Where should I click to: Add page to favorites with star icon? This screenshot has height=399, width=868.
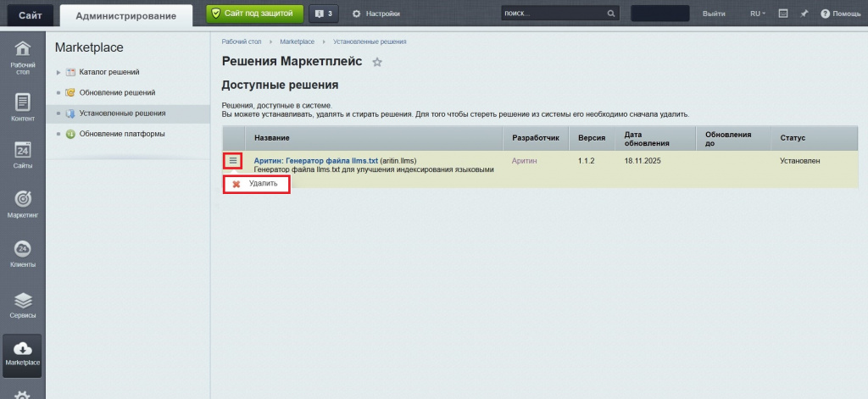[377, 62]
